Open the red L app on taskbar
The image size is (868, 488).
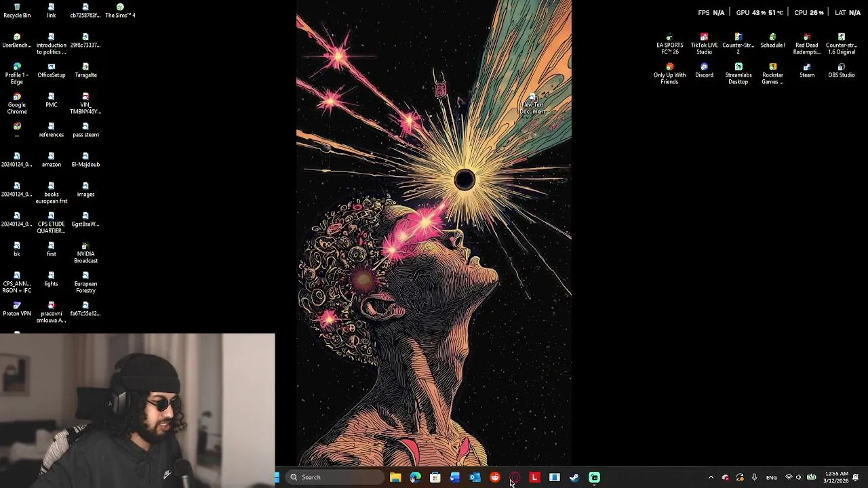point(534,477)
